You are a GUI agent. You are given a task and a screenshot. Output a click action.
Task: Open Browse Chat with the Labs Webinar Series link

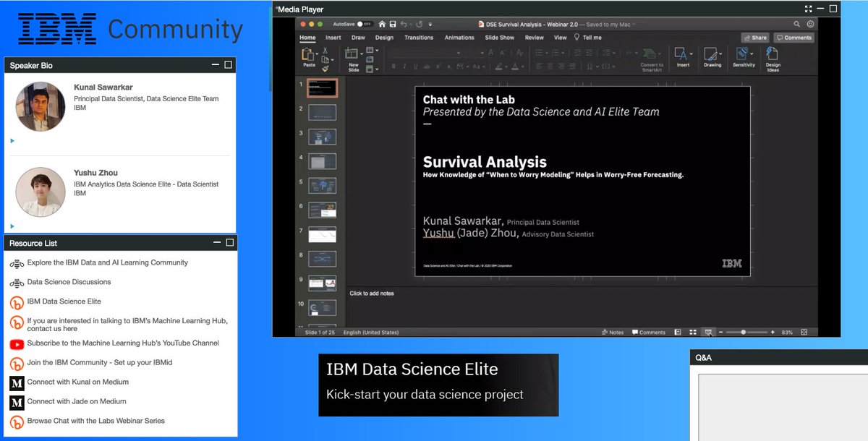click(x=96, y=421)
